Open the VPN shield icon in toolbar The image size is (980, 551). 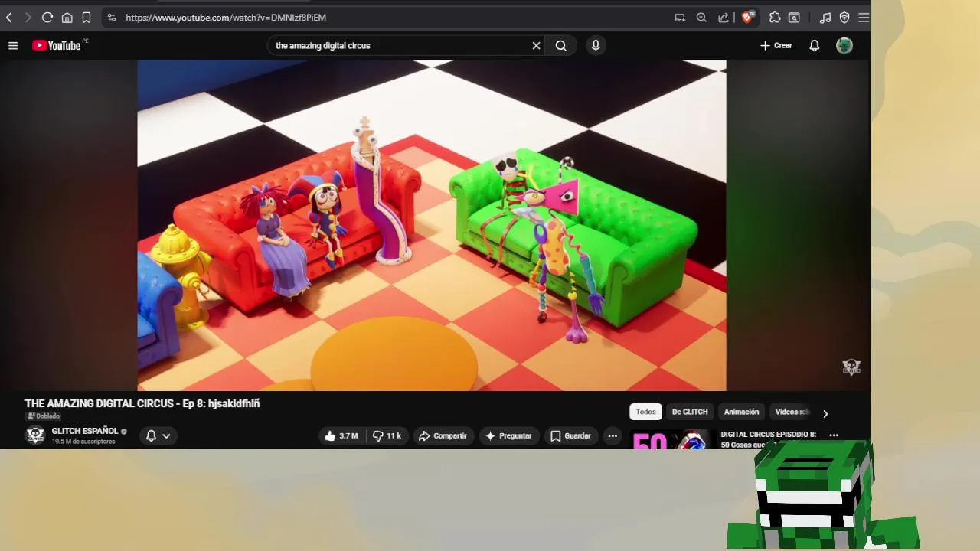844,17
